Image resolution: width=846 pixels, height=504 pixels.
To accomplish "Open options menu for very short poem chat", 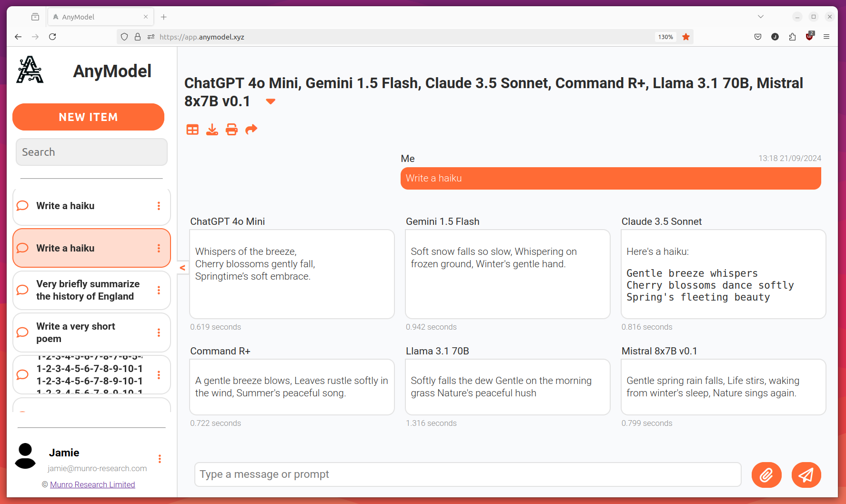I will (x=159, y=333).
